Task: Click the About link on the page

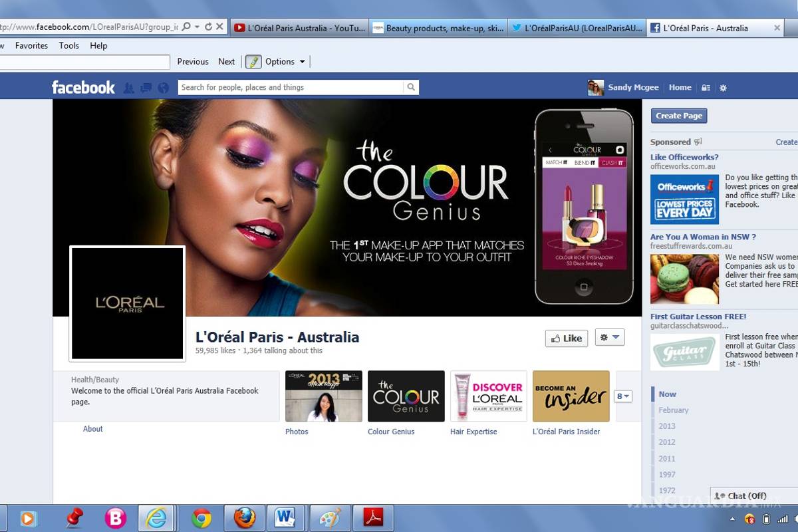Action: point(92,429)
